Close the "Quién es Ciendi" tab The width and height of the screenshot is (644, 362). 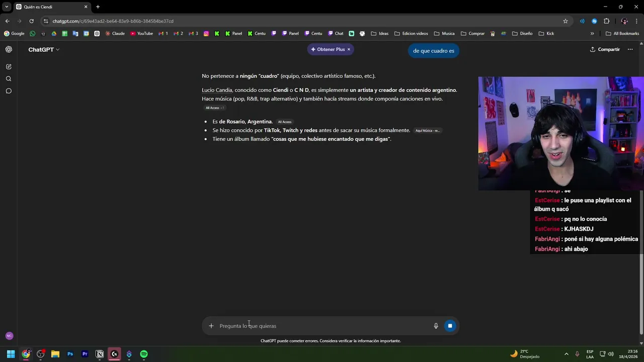86,7
